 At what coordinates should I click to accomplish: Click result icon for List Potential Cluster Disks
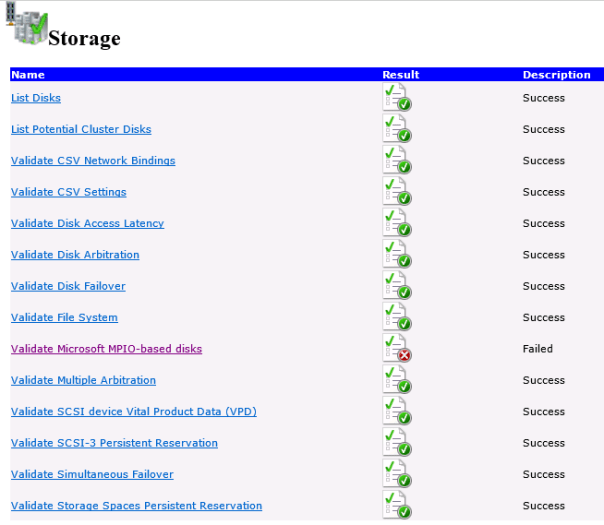pyautogui.click(x=396, y=130)
